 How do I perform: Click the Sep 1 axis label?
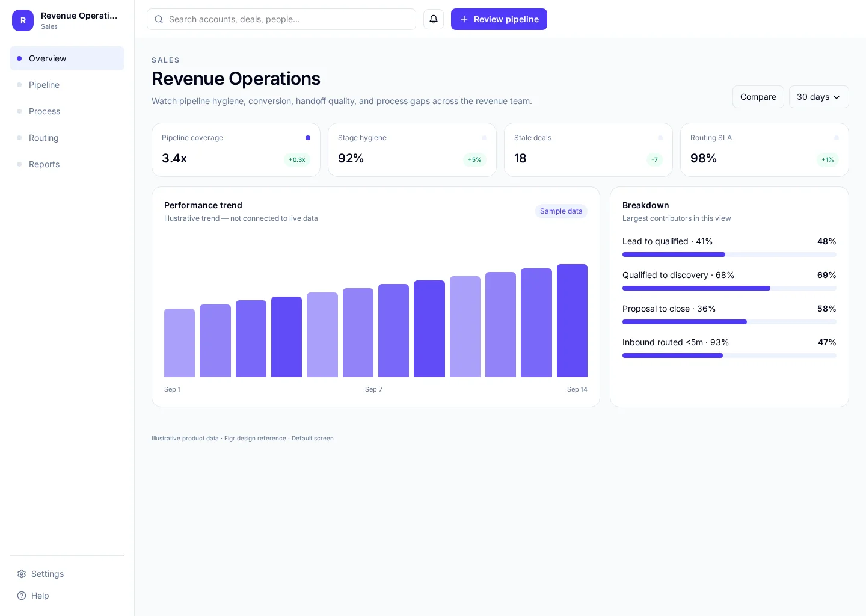173,389
